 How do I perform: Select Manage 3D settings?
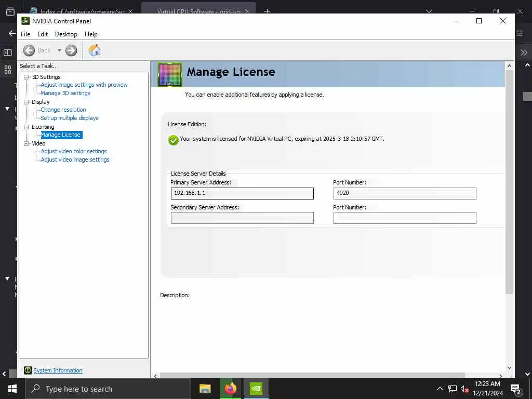click(x=65, y=93)
